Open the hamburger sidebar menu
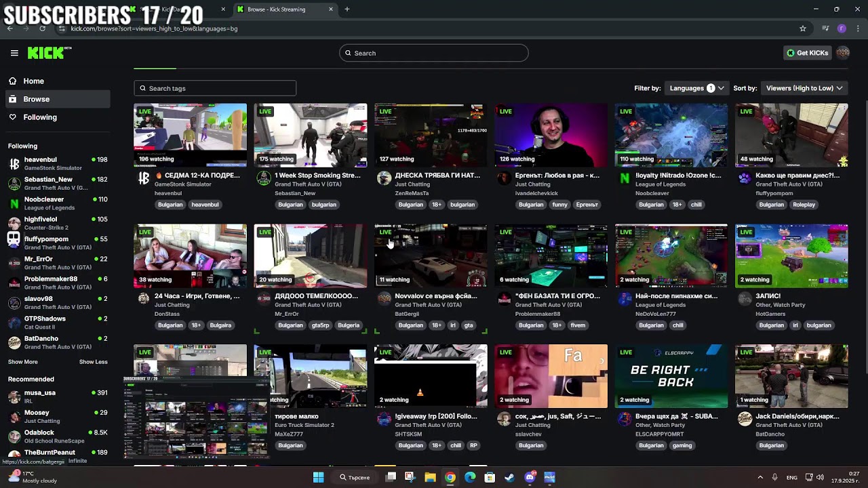868x488 pixels. click(14, 53)
